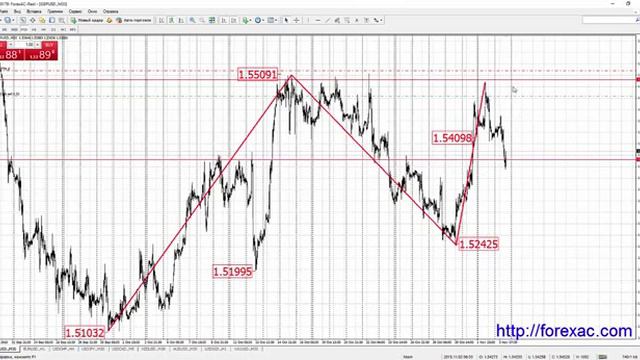The image size is (640, 360).
Task: Increase trade volume with up arrow
Action: pos(38,44)
